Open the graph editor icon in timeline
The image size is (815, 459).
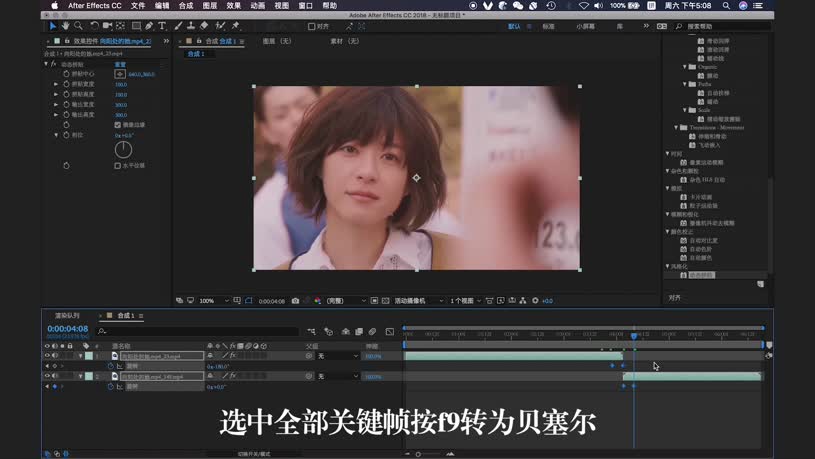[x=390, y=331]
